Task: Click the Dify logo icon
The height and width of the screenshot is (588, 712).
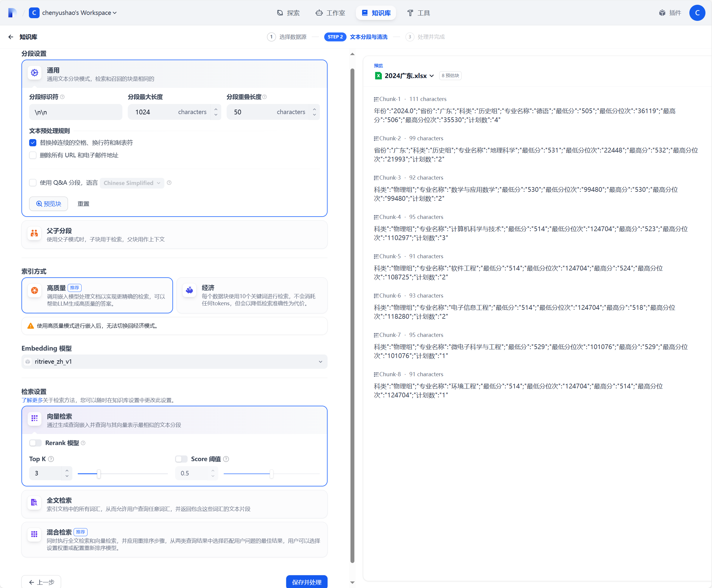Action: pos(12,13)
